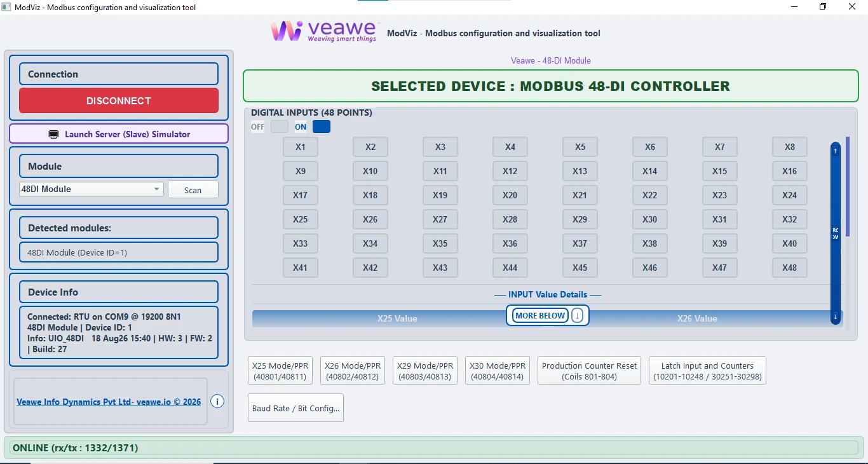Toggle digital input X48
The width and height of the screenshot is (868, 464).
click(790, 268)
